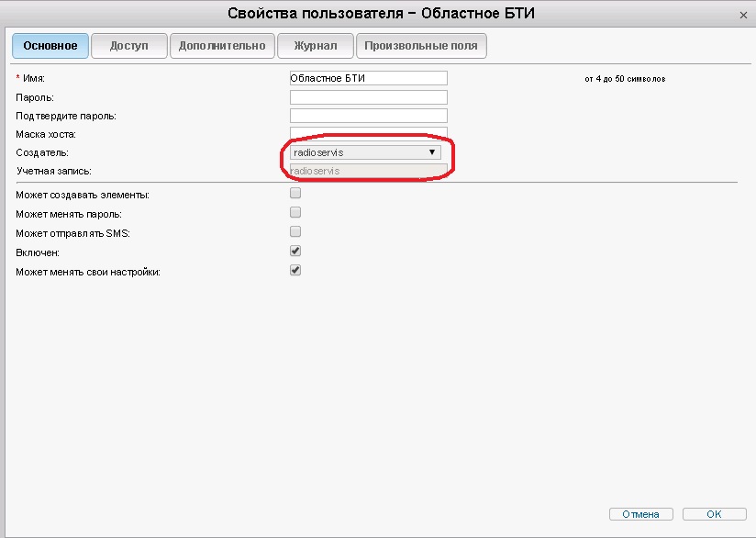Viewport: 756px width, 538px height.
Task: Confirm with the OK button
Action: click(714, 514)
